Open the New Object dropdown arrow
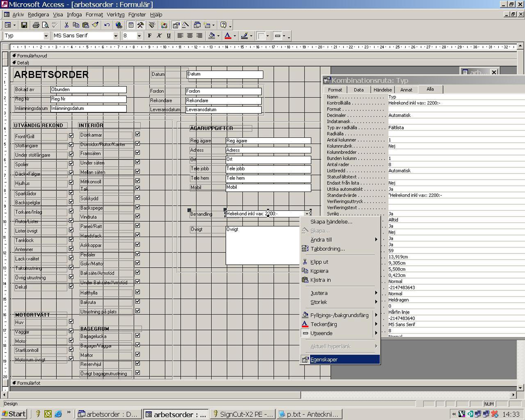The height and width of the screenshot is (420, 525). [x=213, y=25]
